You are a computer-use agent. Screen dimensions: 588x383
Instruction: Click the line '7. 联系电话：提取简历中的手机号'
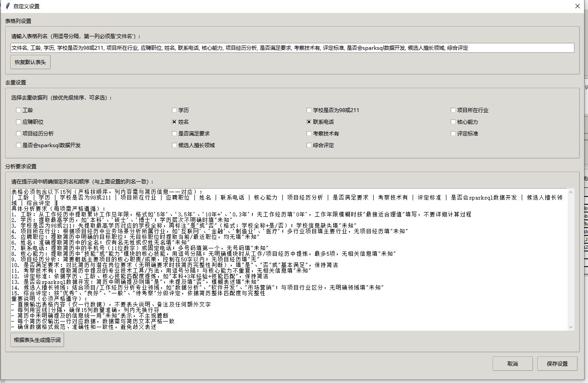coord(140,248)
